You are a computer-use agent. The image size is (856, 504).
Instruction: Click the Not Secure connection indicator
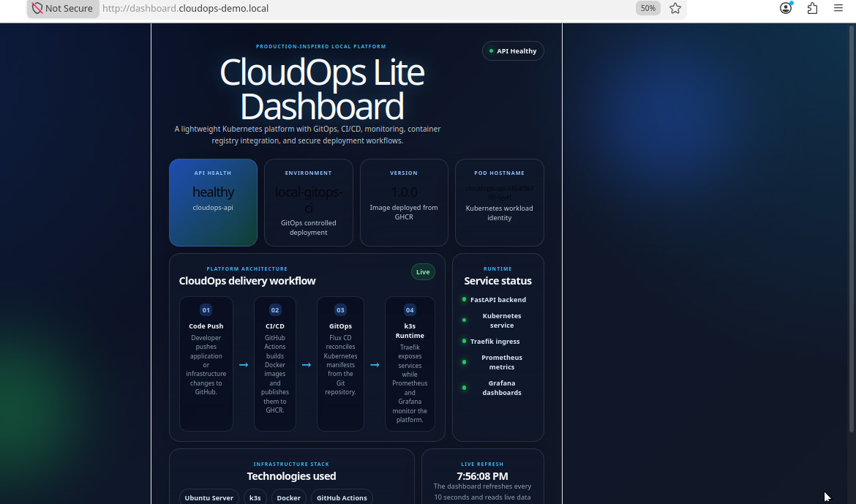(63, 8)
